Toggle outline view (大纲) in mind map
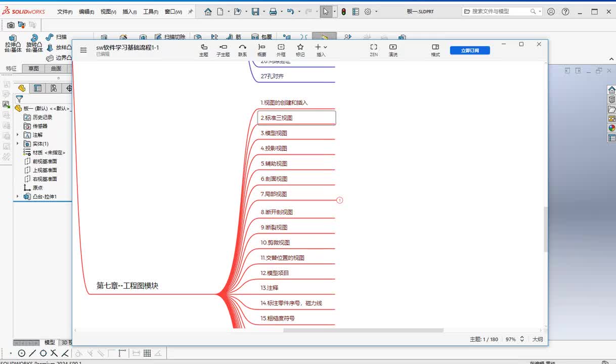 pyautogui.click(x=538, y=339)
